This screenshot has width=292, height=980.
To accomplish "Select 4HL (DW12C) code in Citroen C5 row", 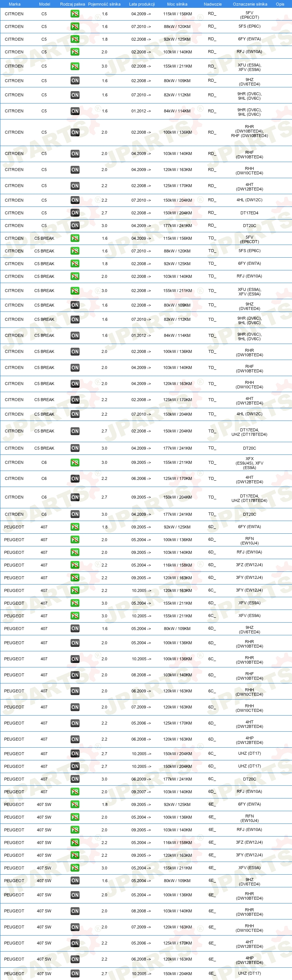I will coord(249,200).
